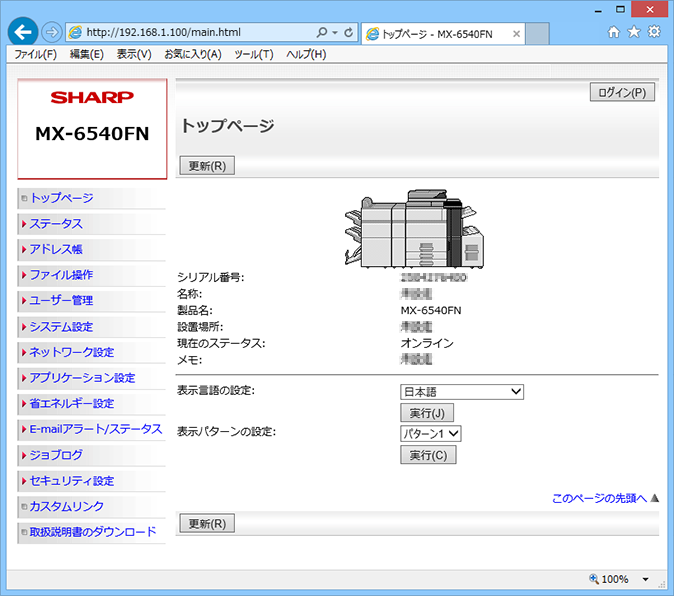This screenshot has width=674, height=596.
Task: Click the ログイン(P) button
Action: (622, 93)
